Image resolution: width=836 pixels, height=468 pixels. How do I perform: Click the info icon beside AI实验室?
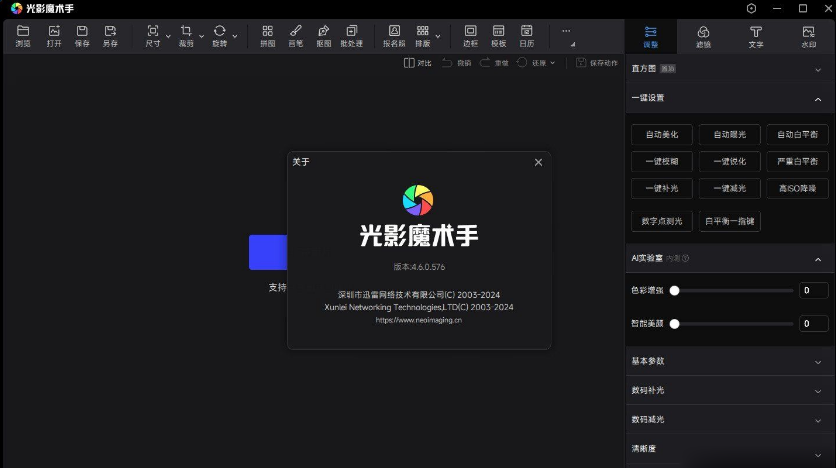pyautogui.click(x=686, y=259)
